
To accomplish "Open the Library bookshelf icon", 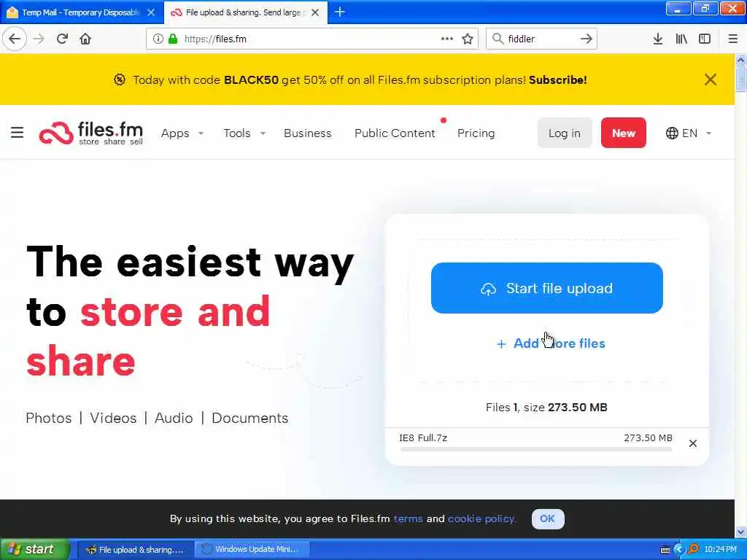I will pyautogui.click(x=681, y=39).
